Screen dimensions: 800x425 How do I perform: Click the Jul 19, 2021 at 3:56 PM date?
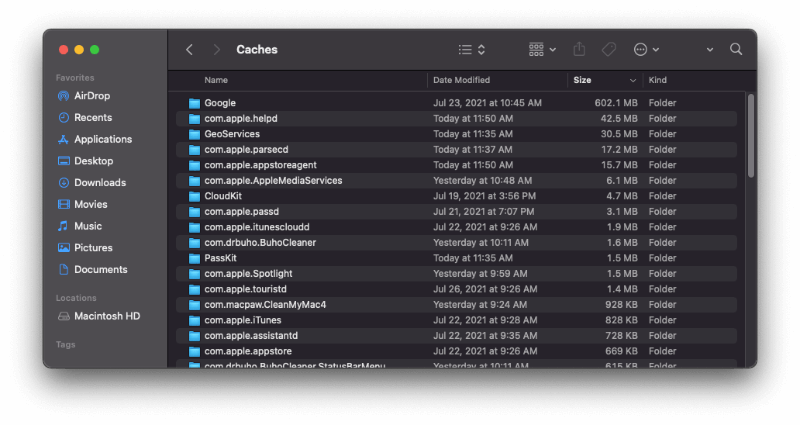click(x=484, y=196)
